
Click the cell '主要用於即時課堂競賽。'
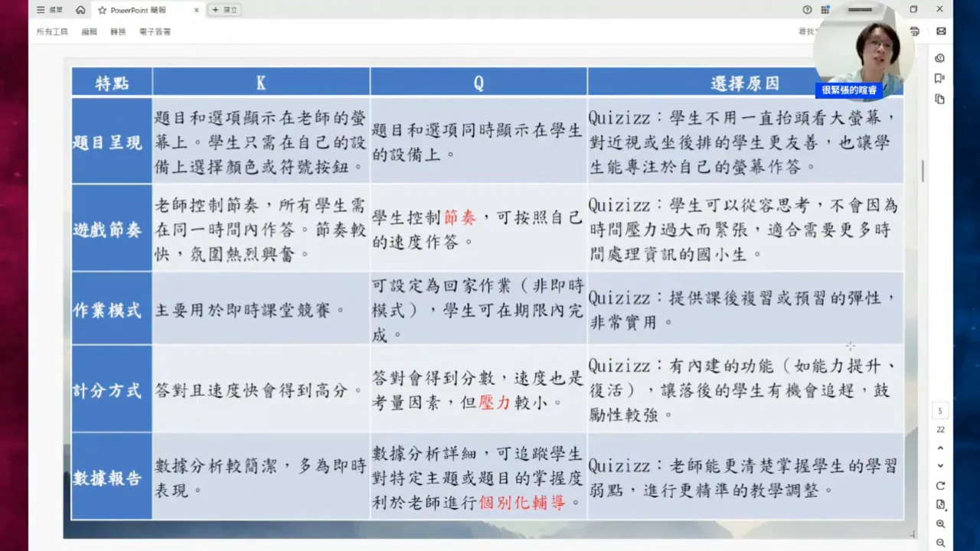click(261, 309)
